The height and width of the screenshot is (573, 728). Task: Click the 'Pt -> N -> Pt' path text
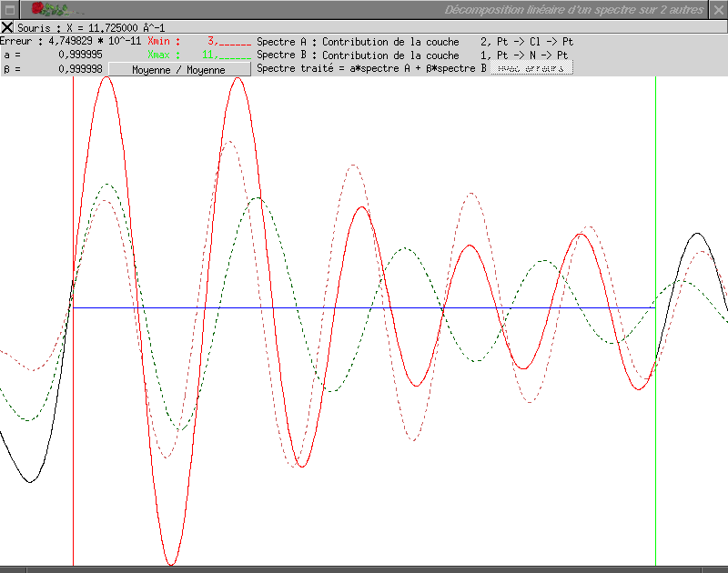[x=532, y=55]
